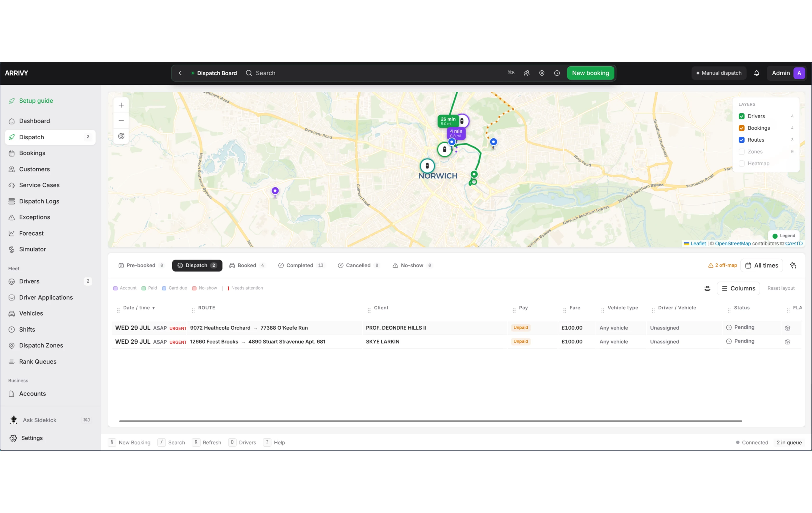Open the All times date filter
The height and width of the screenshot is (513, 812).
coord(762,265)
